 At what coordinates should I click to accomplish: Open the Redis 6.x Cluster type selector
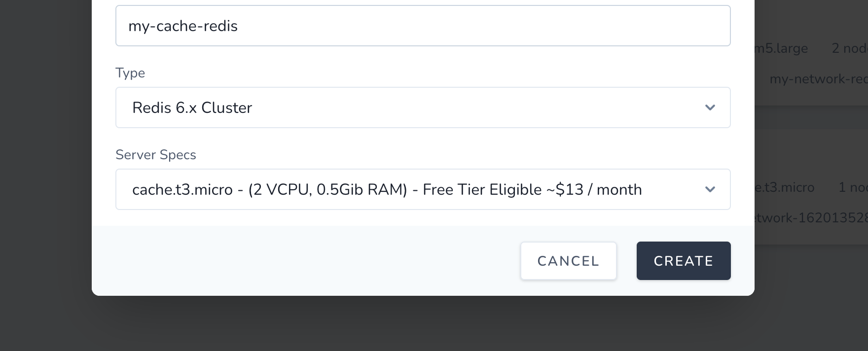click(423, 107)
